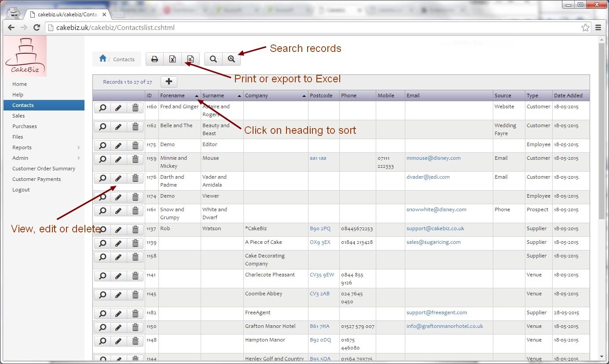
Task: Open the Print records icon
Action: [x=154, y=59]
